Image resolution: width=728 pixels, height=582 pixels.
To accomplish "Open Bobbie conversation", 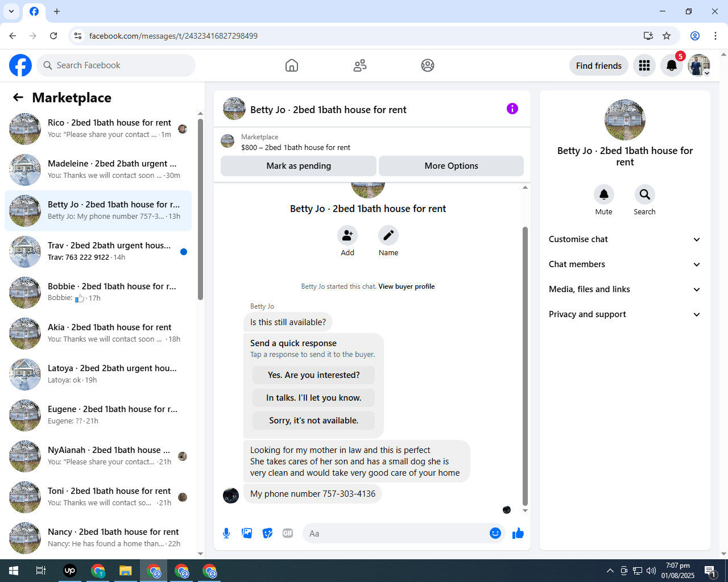I will [x=98, y=293].
